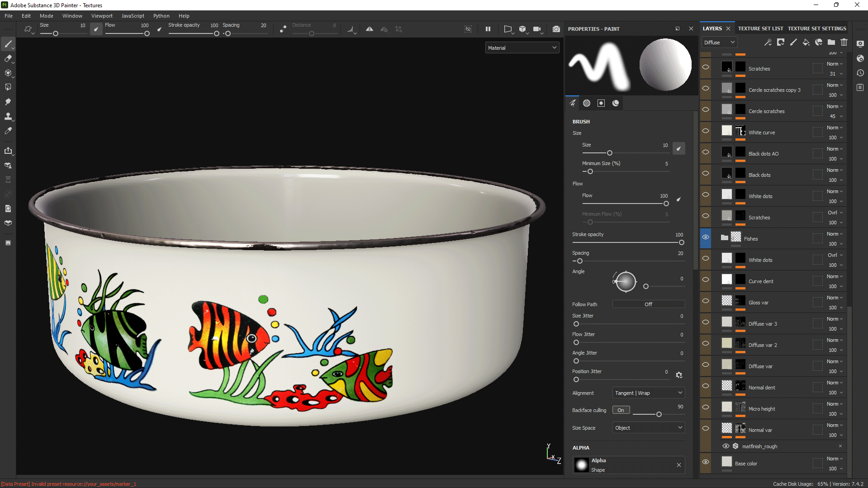The height and width of the screenshot is (488, 868).
Task: Open the Viewport menu
Action: pyautogui.click(x=102, y=16)
